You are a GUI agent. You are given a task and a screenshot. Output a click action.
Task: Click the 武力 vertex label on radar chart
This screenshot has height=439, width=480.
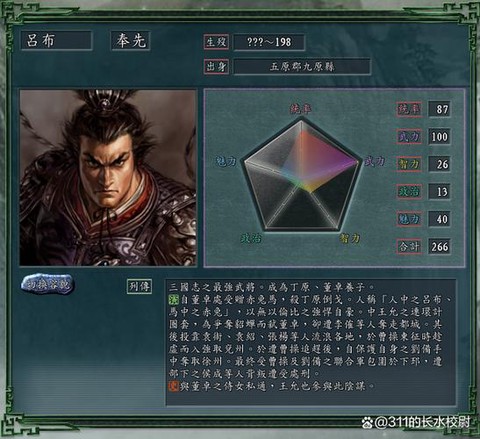[x=374, y=161]
